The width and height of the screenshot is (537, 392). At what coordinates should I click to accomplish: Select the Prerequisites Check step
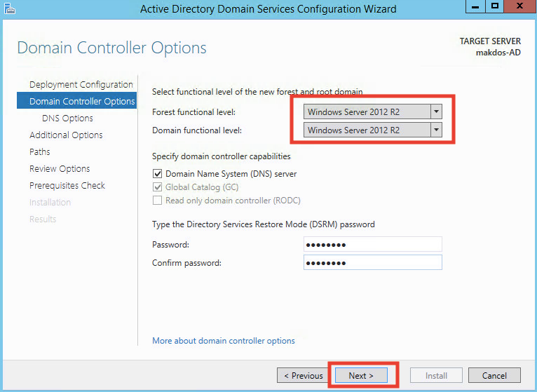[x=67, y=185]
